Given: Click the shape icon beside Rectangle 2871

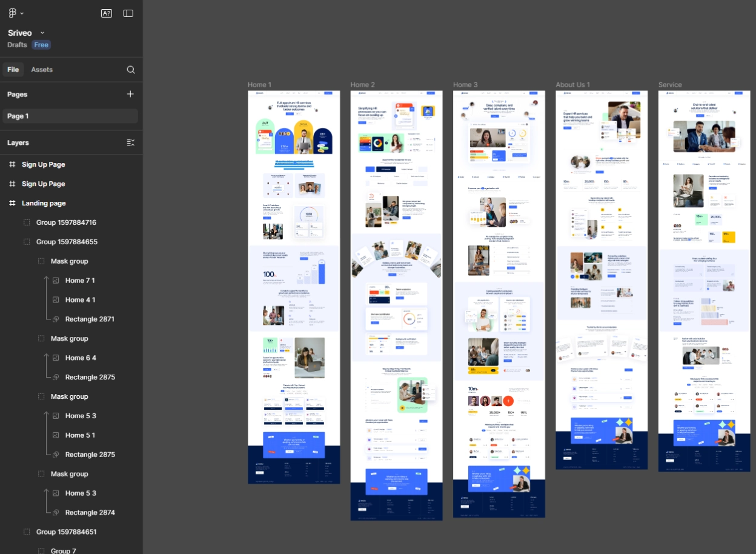Looking at the screenshot, I should pyautogui.click(x=55, y=319).
